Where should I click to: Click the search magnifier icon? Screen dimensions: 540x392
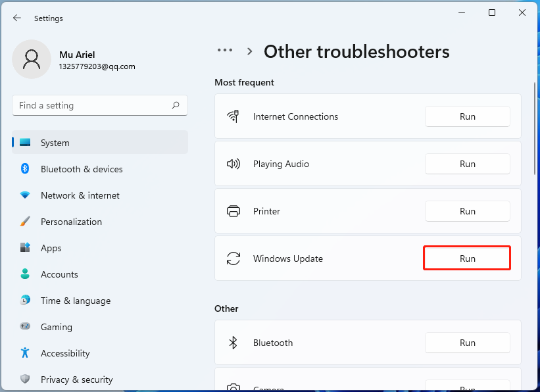point(176,105)
